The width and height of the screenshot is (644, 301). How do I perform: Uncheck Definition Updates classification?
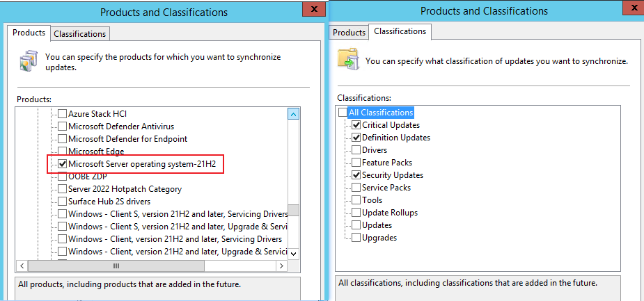tap(356, 138)
